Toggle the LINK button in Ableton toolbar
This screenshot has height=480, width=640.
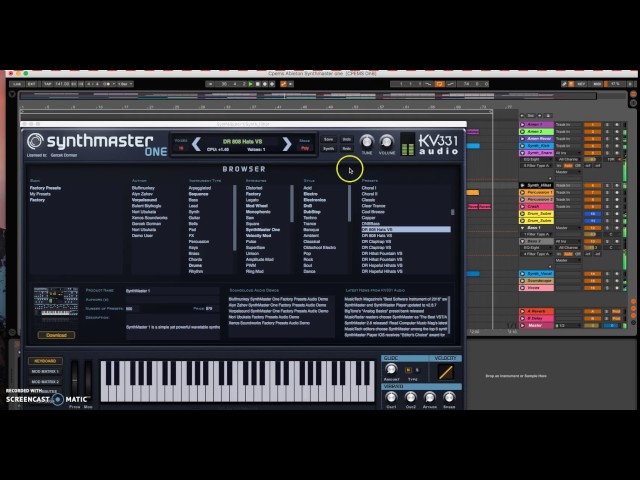pyautogui.click(x=17, y=84)
